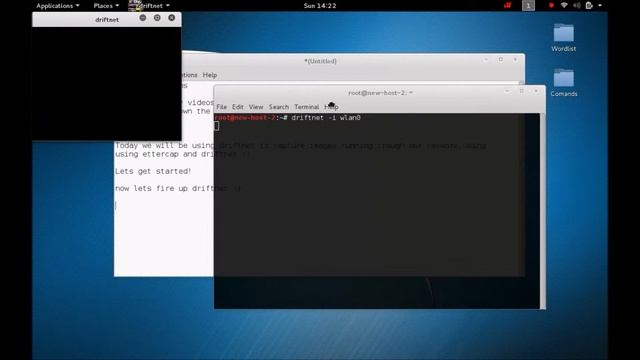The image size is (640, 360).
Task: Close the Untitled editor window
Action: (x=515, y=60)
